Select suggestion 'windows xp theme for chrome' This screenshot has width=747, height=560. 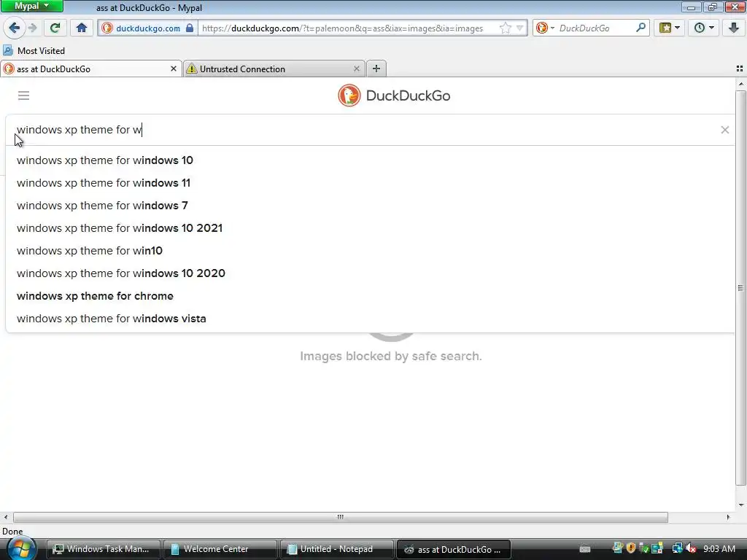[x=370, y=296]
